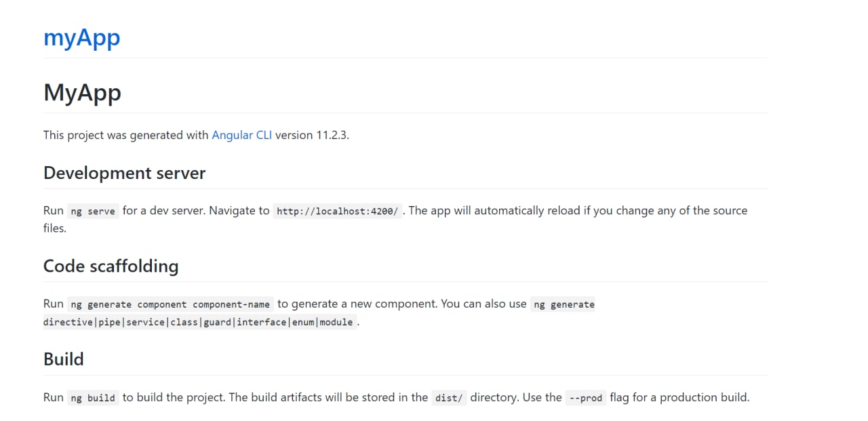Open the myApp title link

tap(81, 37)
